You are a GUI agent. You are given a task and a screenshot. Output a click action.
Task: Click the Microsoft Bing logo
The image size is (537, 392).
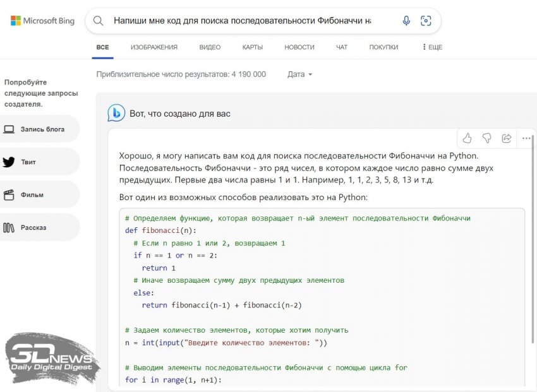42,21
